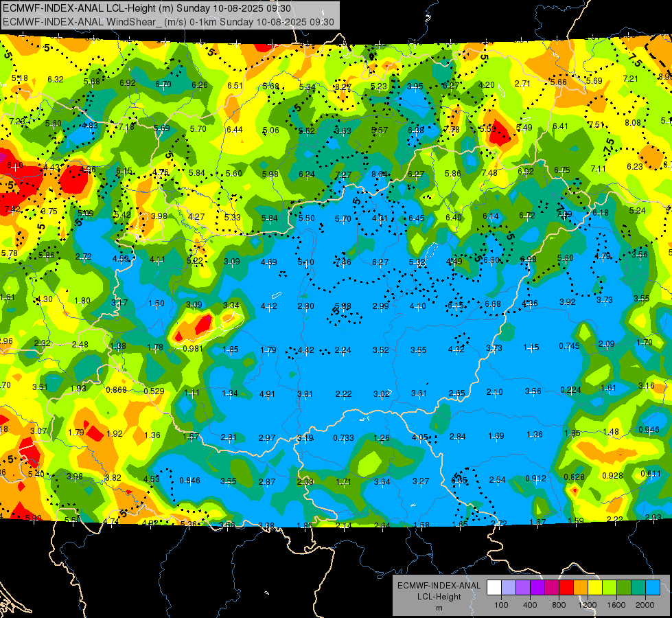
Task: Click the wind shear value 0.946
Action: [649, 430]
